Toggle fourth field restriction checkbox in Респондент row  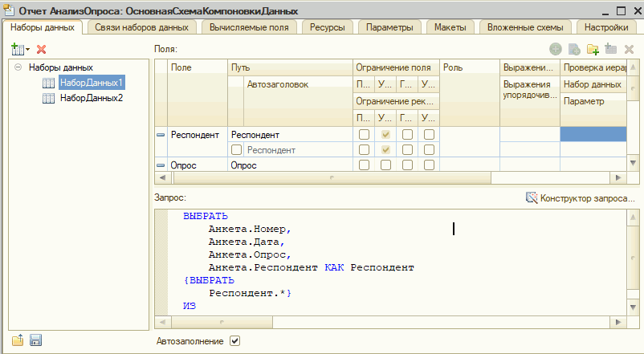(x=429, y=134)
